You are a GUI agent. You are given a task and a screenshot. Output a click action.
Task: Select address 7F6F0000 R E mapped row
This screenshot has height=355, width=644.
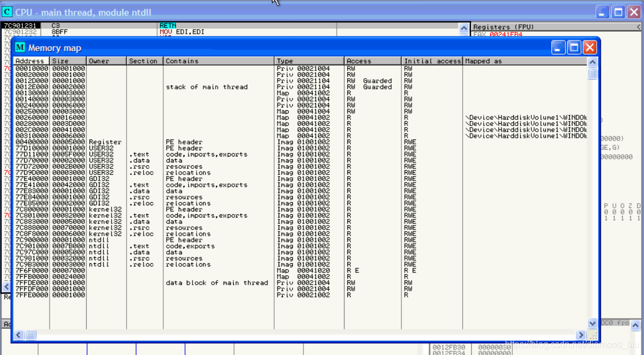tap(301, 271)
